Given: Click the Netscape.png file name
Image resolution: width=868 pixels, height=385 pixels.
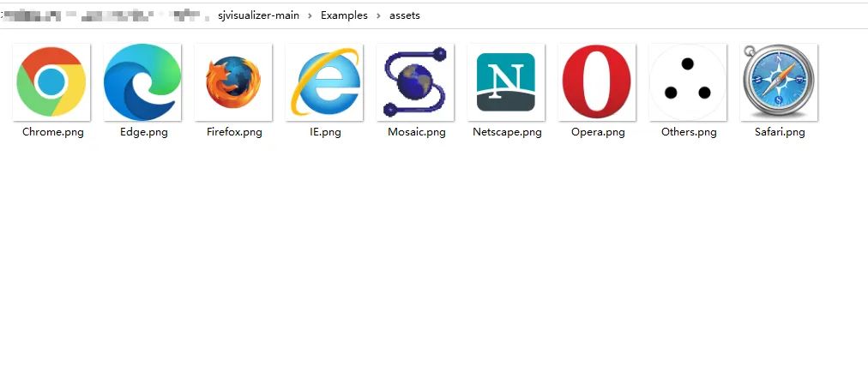Looking at the screenshot, I should 507,132.
